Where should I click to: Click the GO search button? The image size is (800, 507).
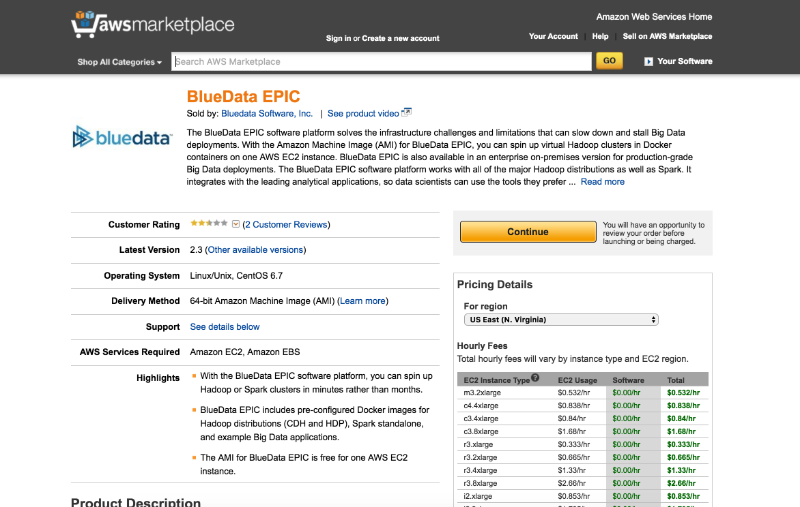[x=609, y=61]
